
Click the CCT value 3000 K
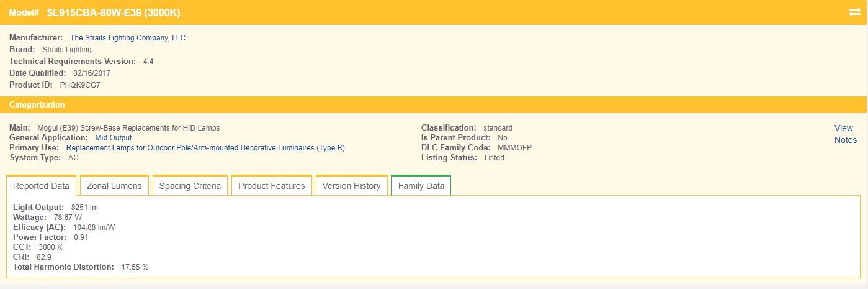click(x=50, y=247)
